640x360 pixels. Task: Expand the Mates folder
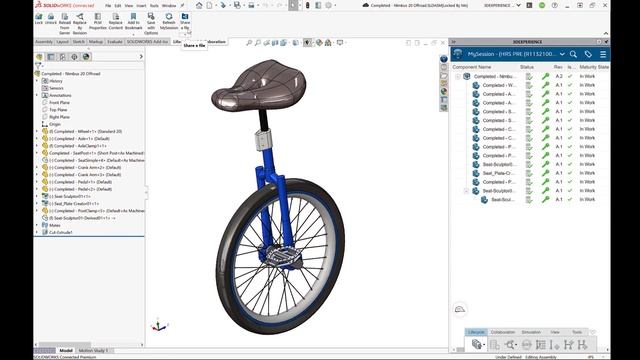(37, 225)
